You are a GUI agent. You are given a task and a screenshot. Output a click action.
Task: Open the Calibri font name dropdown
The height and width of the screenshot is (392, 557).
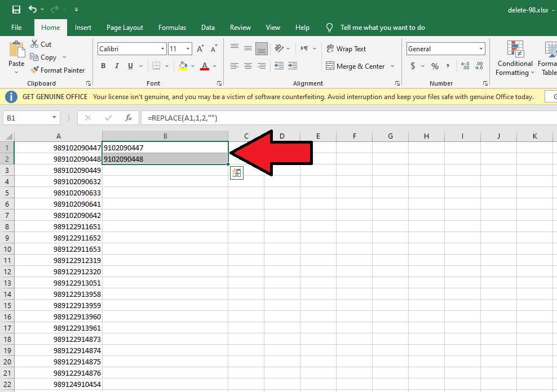[162, 49]
